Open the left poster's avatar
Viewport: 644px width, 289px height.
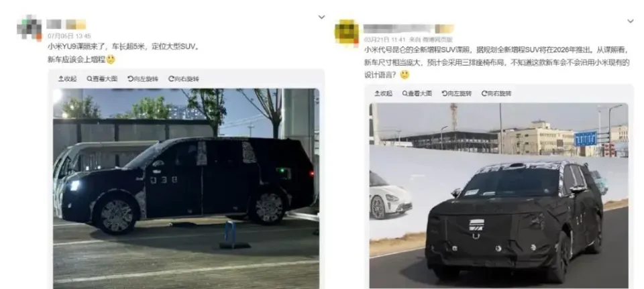point(29,28)
